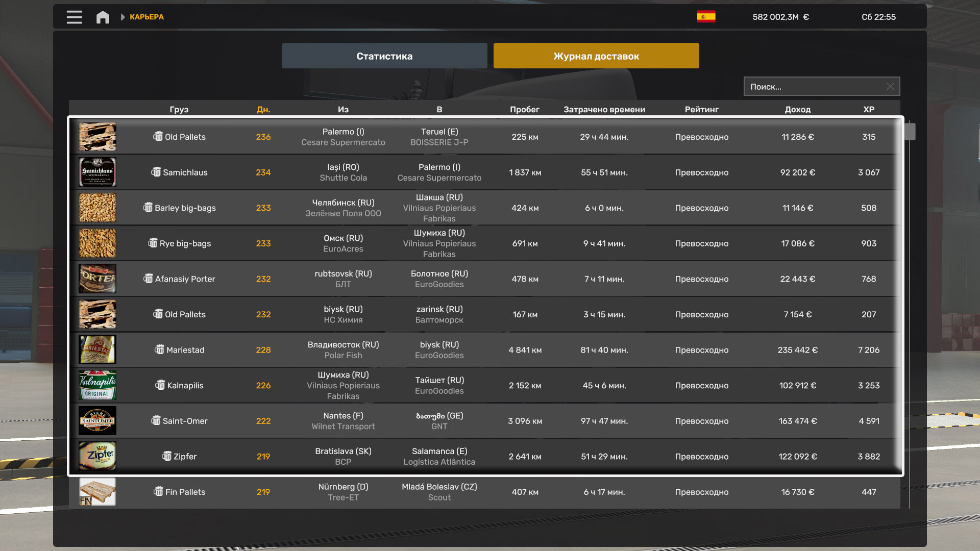Image resolution: width=980 pixels, height=551 pixels.
Task: Open the КАРЬЕРА breadcrumb
Action: coord(146,17)
